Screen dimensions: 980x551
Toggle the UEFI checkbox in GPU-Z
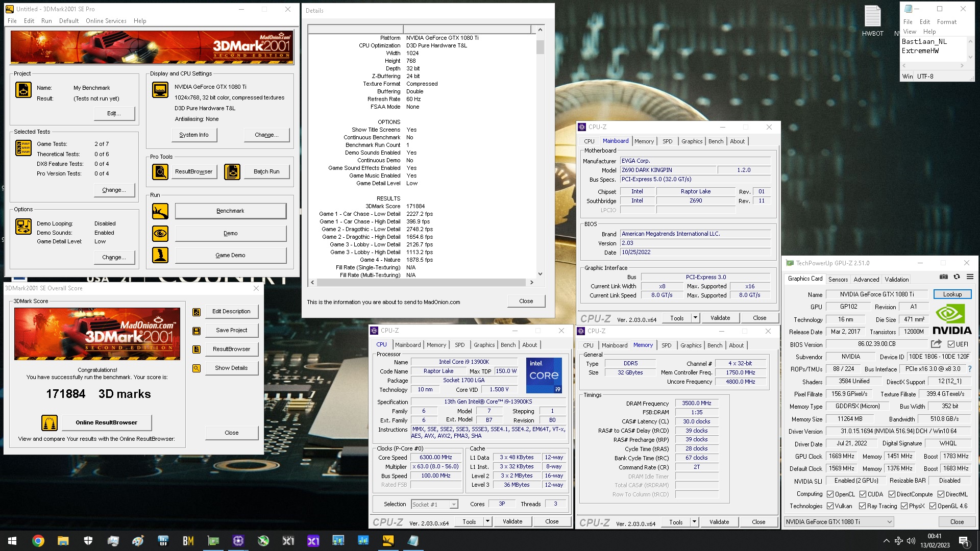(951, 344)
